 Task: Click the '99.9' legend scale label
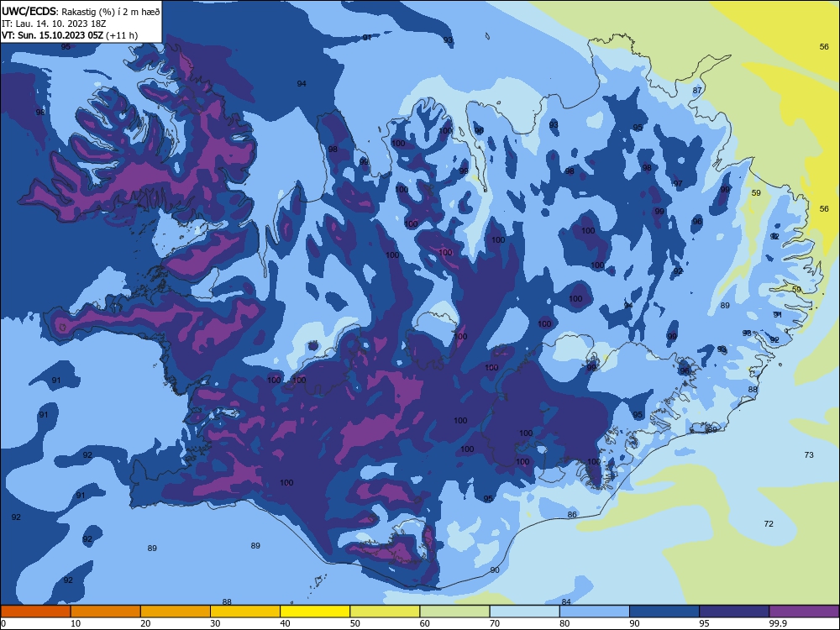pos(778,623)
